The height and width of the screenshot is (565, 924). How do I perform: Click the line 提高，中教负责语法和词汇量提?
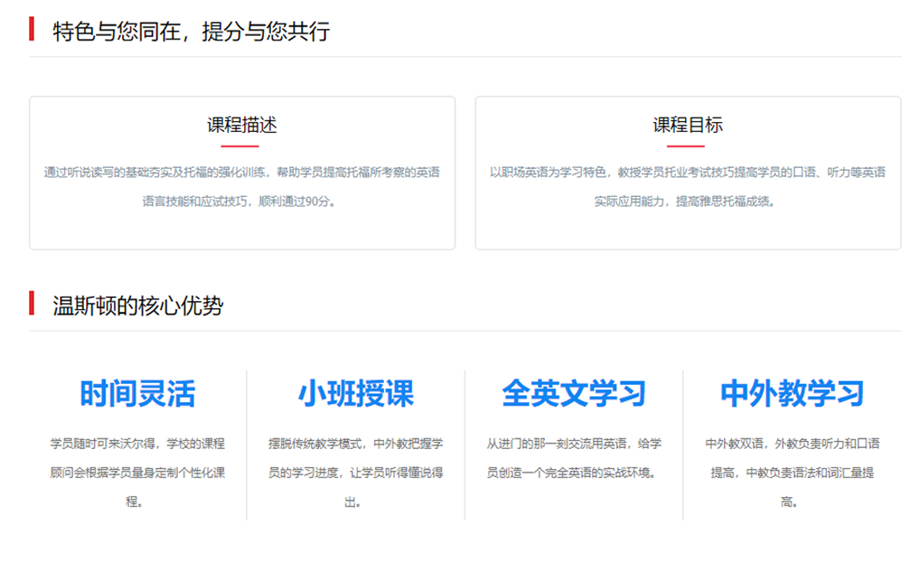(x=792, y=473)
